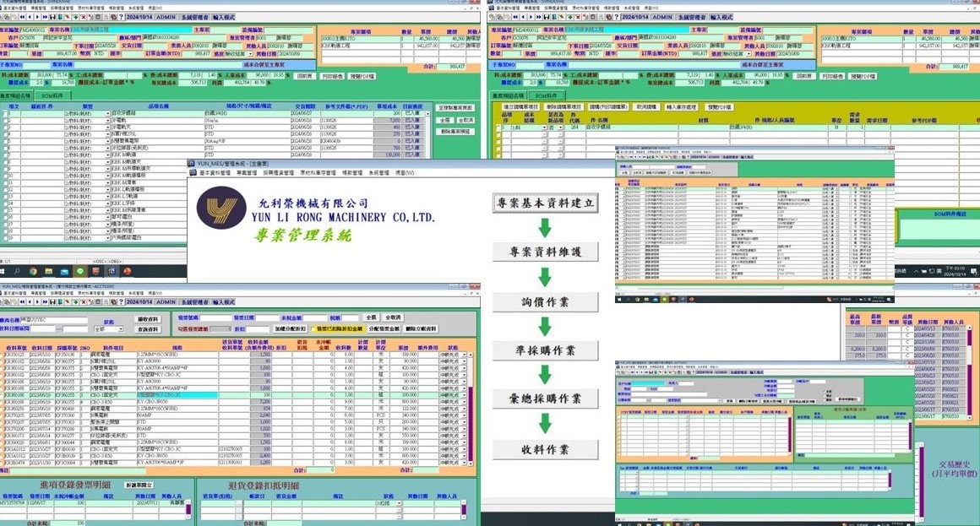
Task: Click the 收料作業 button
Action: click(545, 449)
